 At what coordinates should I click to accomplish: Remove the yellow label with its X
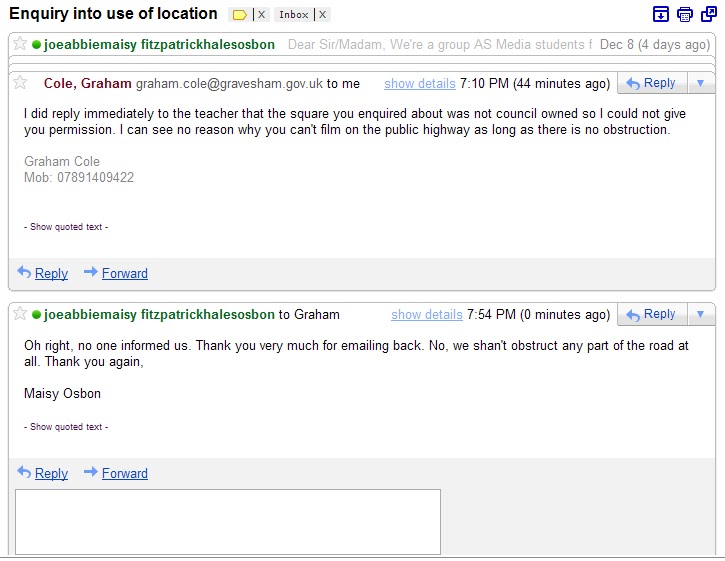(261, 15)
